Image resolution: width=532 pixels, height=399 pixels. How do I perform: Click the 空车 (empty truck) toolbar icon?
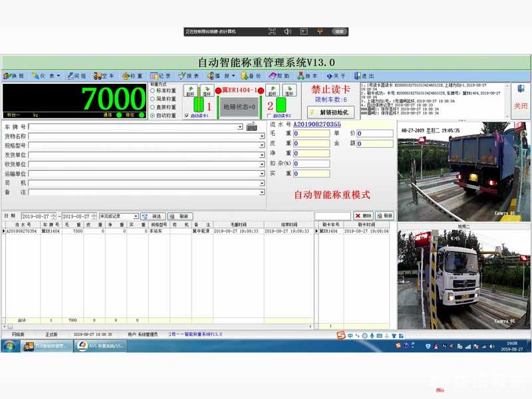(x=104, y=76)
